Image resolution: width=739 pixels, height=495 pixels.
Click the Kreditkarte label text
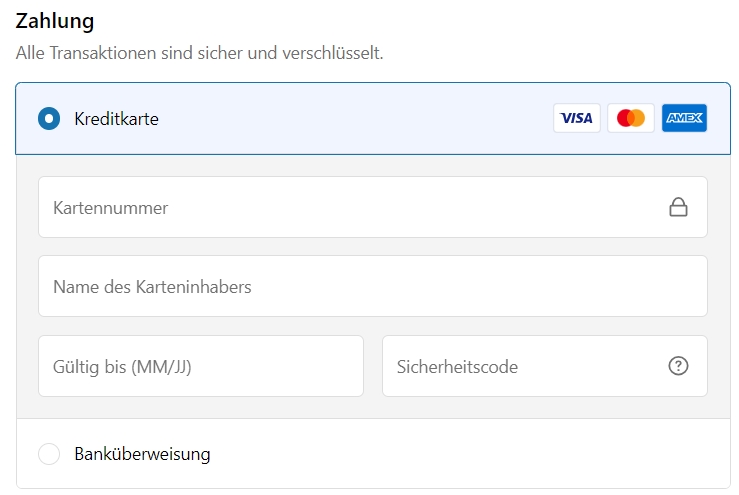point(116,119)
